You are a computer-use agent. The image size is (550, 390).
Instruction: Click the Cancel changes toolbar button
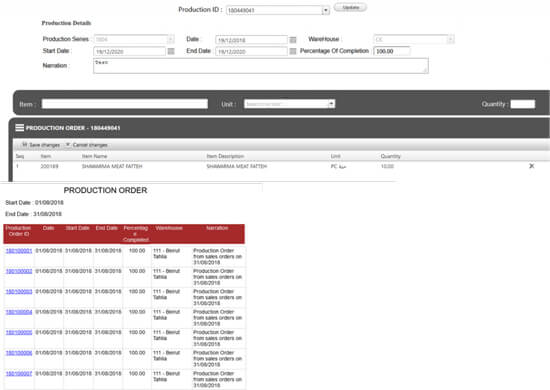87,145
